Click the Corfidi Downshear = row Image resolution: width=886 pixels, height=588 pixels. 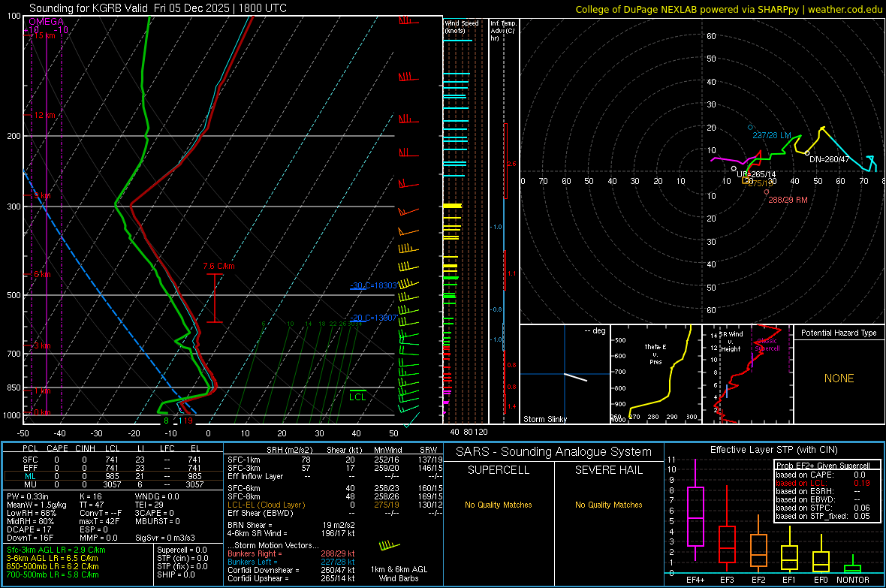pos(291,570)
